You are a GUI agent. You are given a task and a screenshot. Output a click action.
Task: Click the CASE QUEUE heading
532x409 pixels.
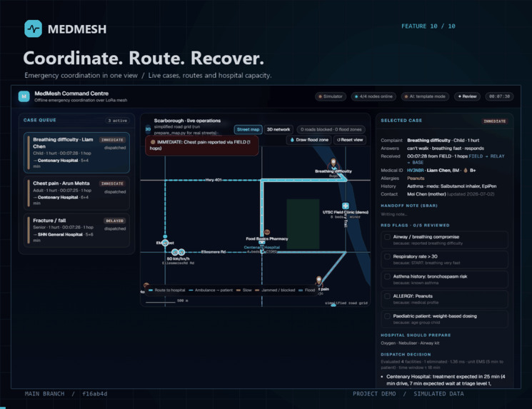point(40,120)
